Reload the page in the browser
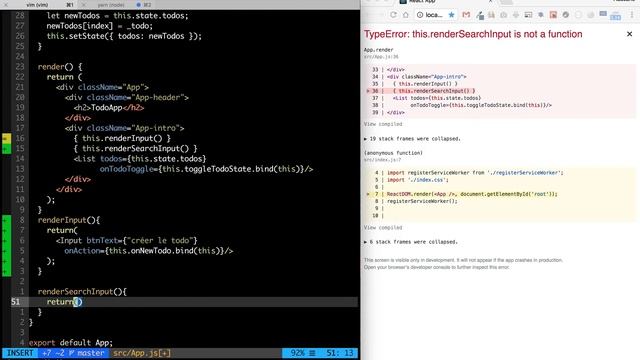Screen dimensions: 640x360 pos(393,15)
